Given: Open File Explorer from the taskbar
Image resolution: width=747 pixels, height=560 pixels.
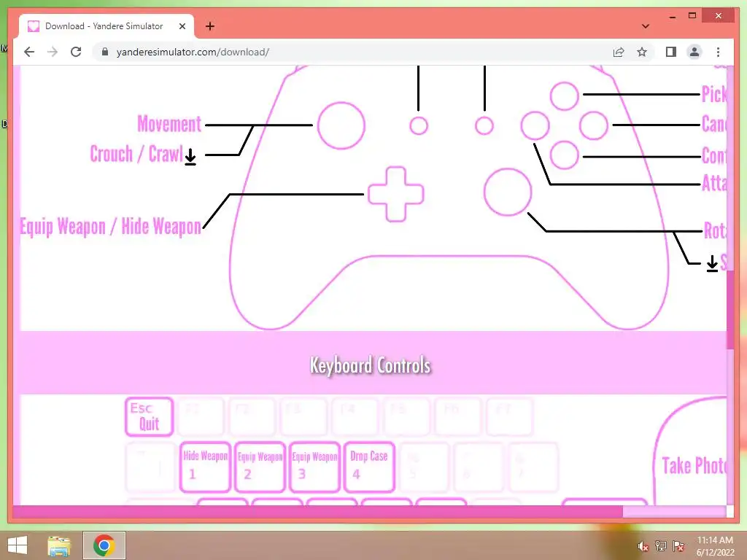Looking at the screenshot, I should 59,545.
